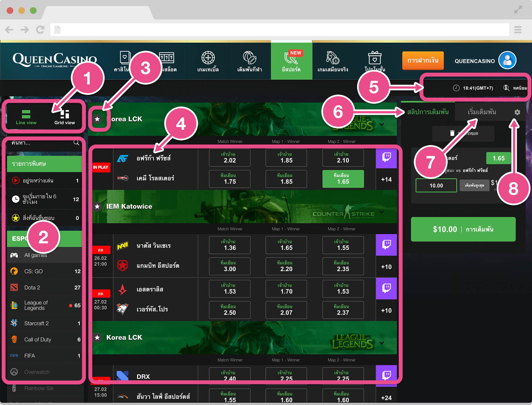Select League of Legends game filter
The image size is (532, 405).
(44, 305)
